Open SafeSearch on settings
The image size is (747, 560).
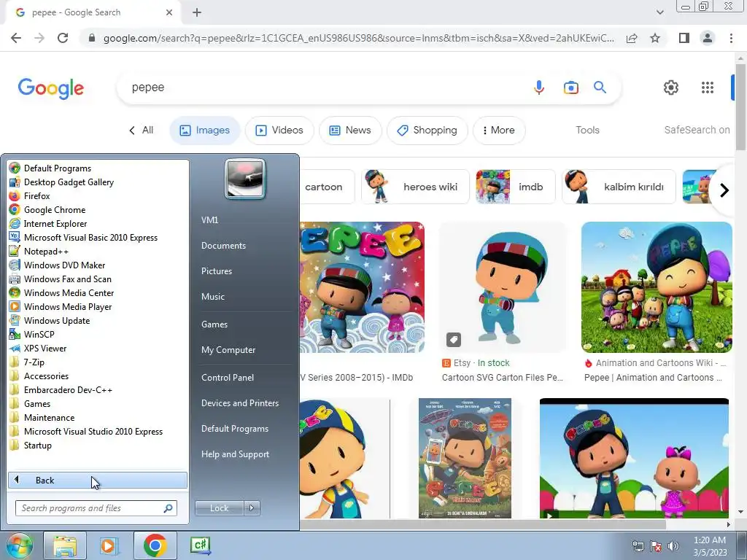(697, 130)
